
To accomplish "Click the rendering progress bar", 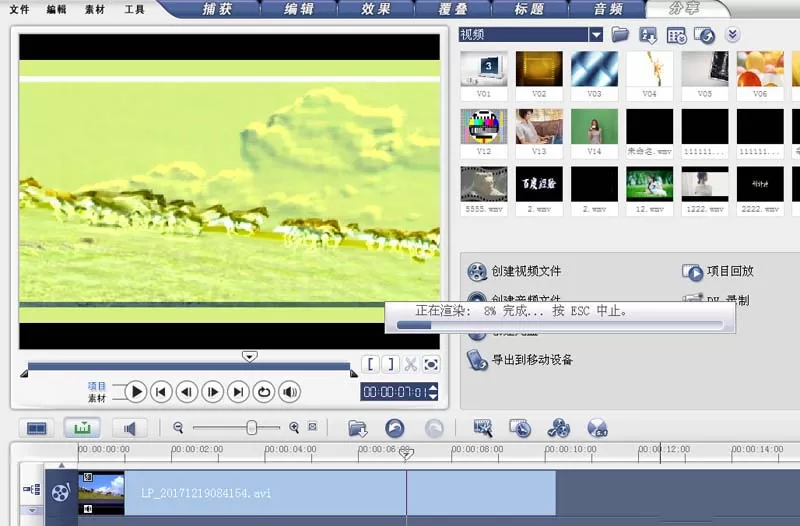I will (560, 325).
